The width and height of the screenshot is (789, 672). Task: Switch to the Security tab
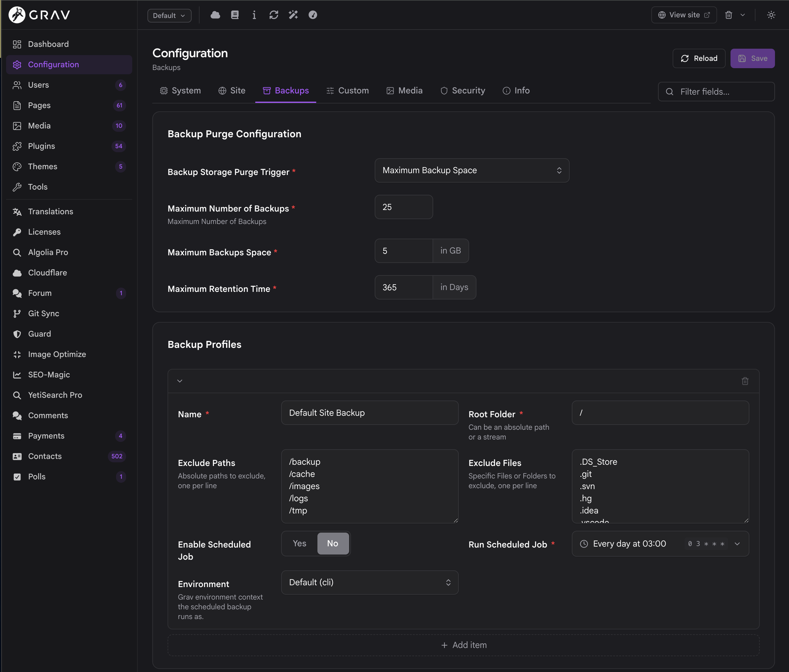click(463, 91)
